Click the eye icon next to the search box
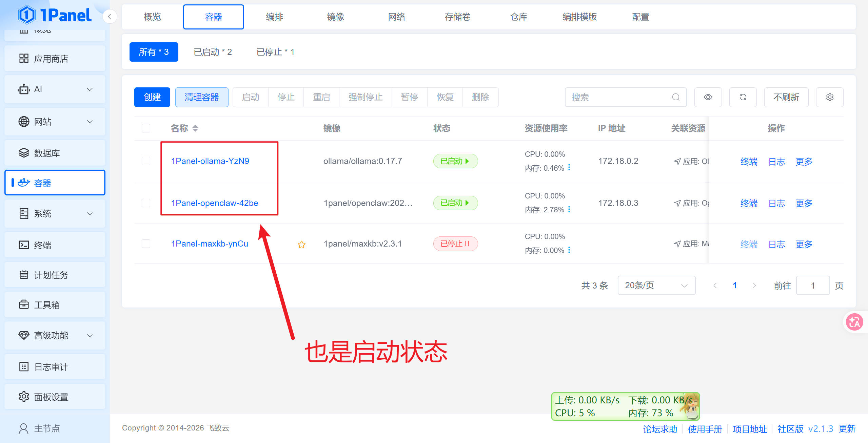Viewport: 868px width, 443px height. click(x=708, y=97)
